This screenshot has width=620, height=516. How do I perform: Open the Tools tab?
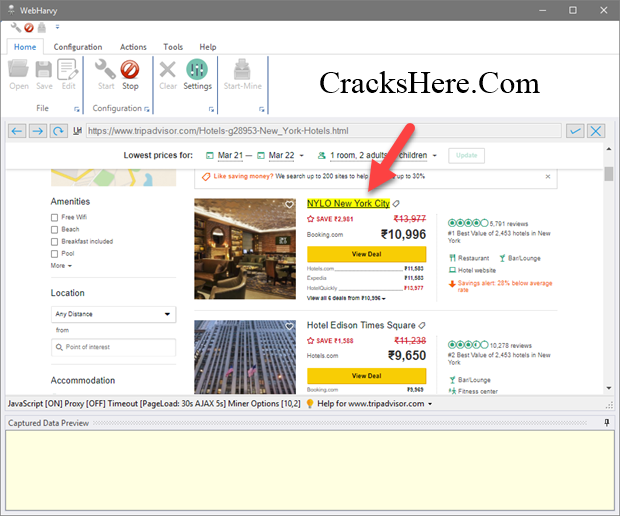[173, 47]
